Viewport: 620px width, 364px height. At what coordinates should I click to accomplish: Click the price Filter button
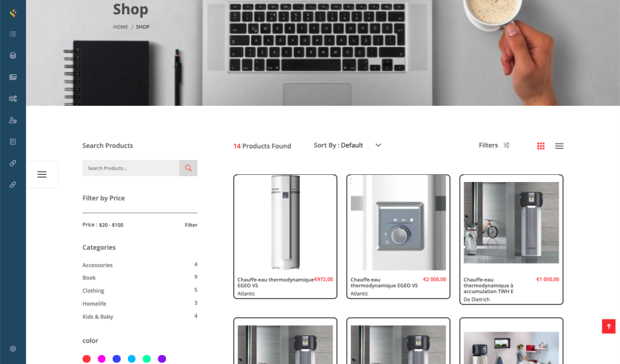191,225
